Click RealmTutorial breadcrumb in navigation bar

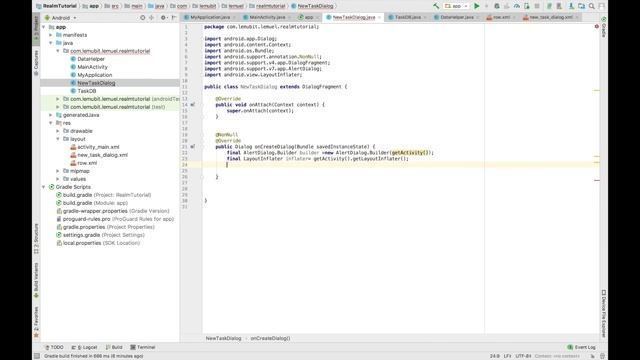pyautogui.click(x=56, y=6)
